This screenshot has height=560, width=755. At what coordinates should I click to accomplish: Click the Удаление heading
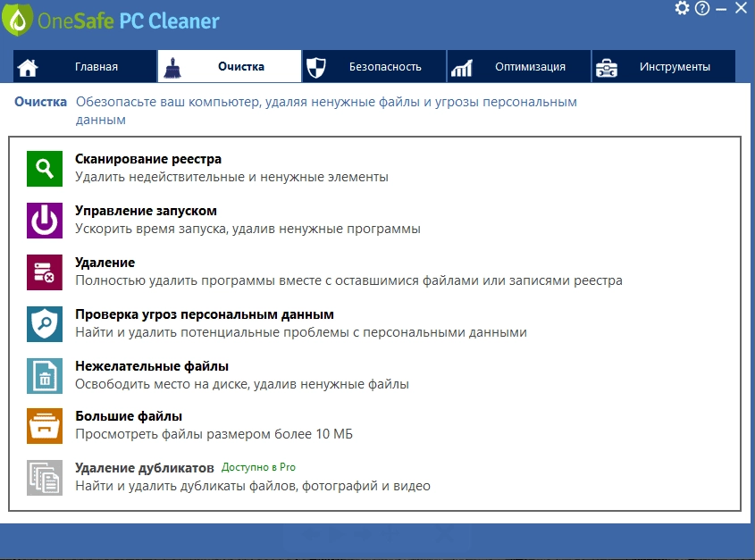pyautogui.click(x=105, y=263)
